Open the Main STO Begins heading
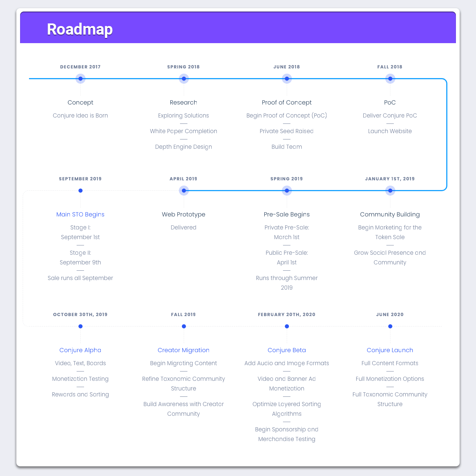The height and width of the screenshot is (476, 476). click(x=80, y=214)
